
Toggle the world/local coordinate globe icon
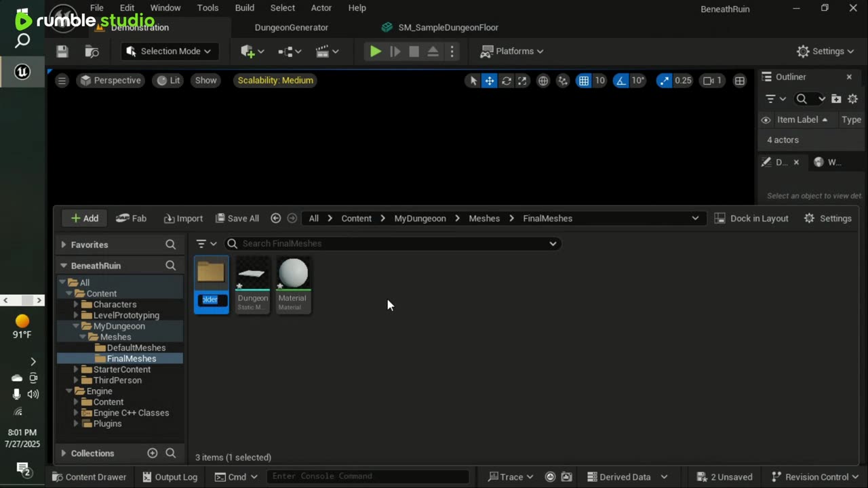point(543,81)
